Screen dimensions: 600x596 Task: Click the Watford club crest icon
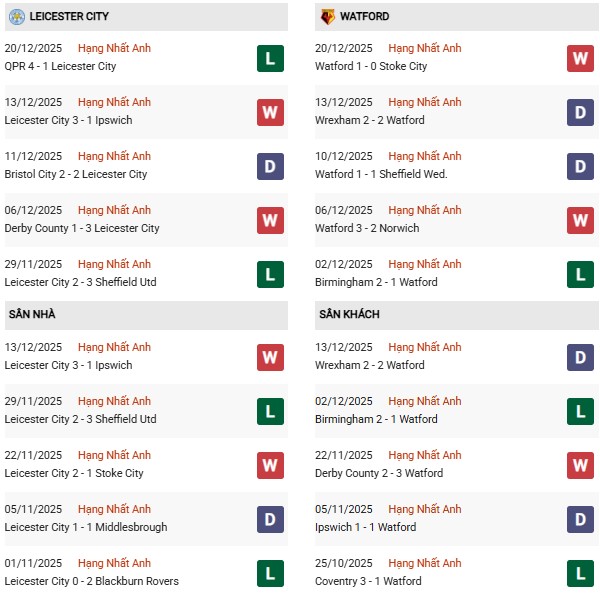pos(327,17)
